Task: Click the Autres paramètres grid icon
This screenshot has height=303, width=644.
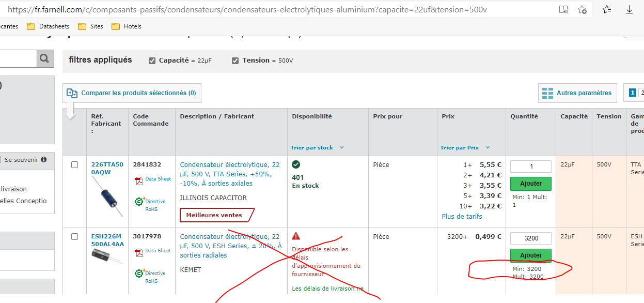Action: (547, 94)
